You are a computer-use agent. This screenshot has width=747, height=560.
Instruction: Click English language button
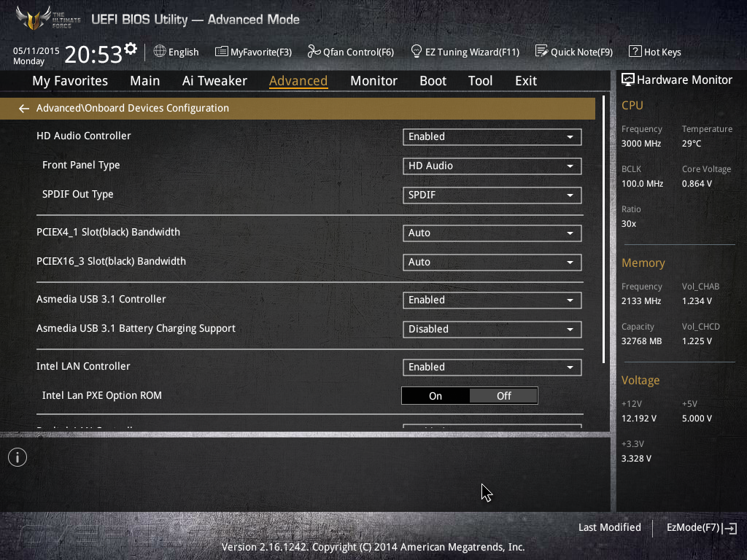pos(183,52)
